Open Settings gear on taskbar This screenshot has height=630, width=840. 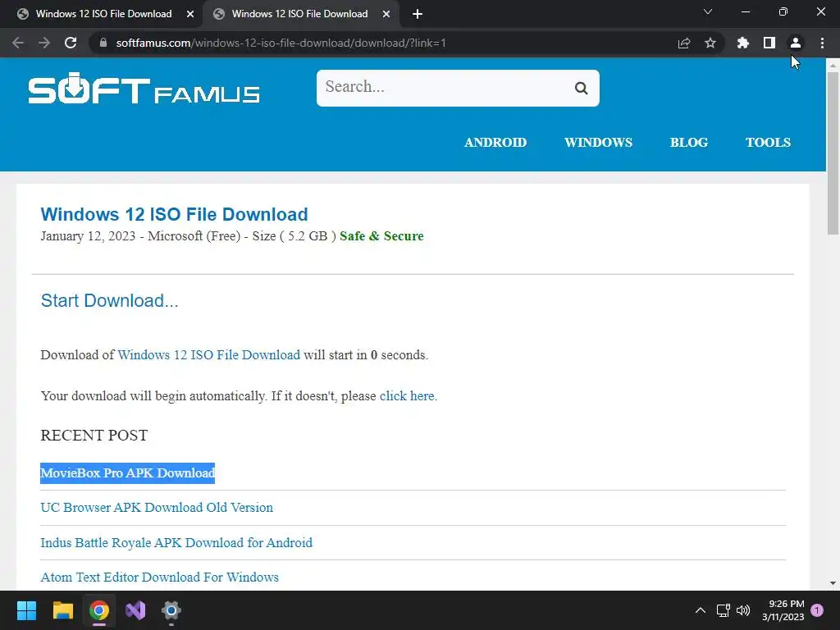[x=171, y=610]
